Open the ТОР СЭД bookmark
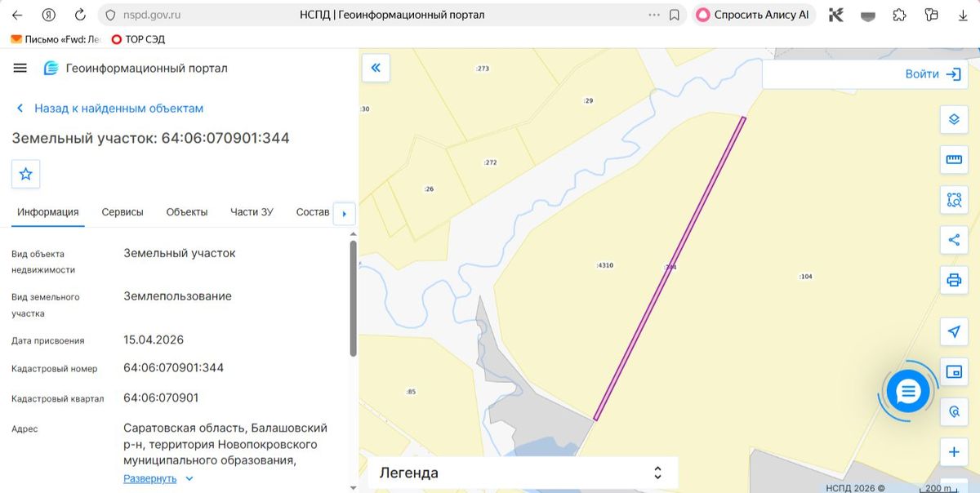Viewport: 980px width, 493px height. pyautogui.click(x=138, y=38)
